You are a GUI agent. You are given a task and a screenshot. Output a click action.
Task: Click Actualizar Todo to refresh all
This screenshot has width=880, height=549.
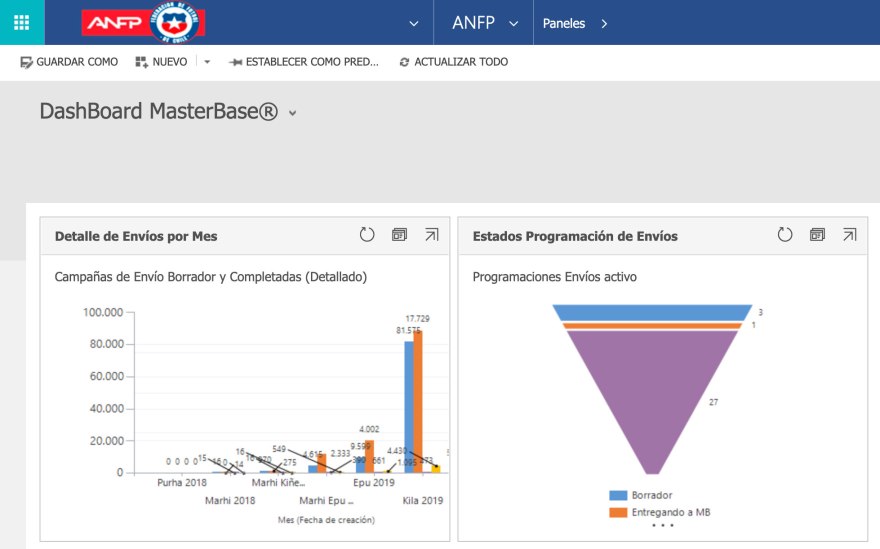(x=453, y=62)
